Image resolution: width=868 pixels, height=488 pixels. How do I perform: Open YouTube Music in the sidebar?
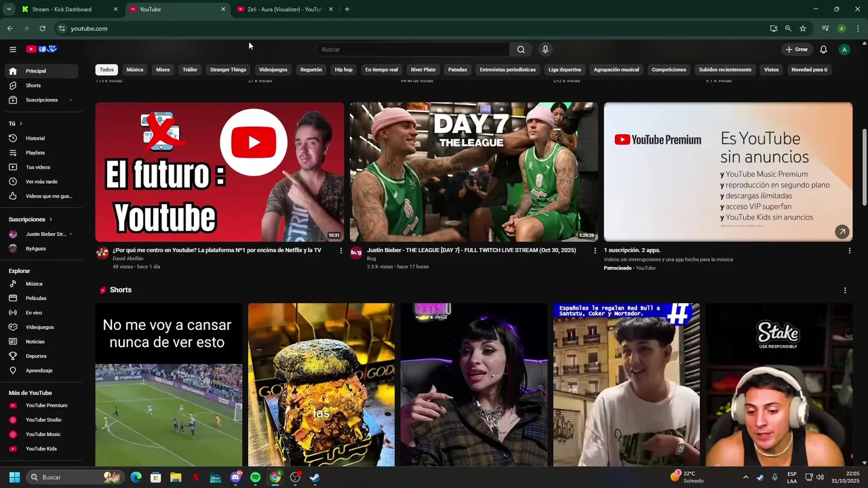[41, 434]
